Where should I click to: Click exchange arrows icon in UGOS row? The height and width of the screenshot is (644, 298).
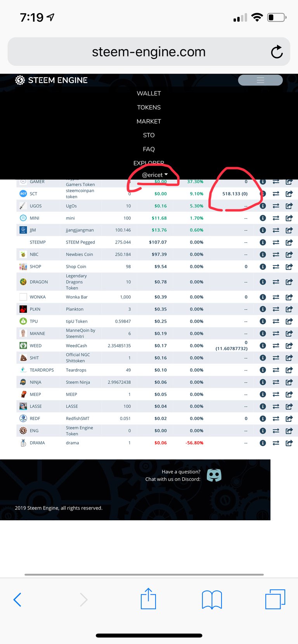pos(276,206)
